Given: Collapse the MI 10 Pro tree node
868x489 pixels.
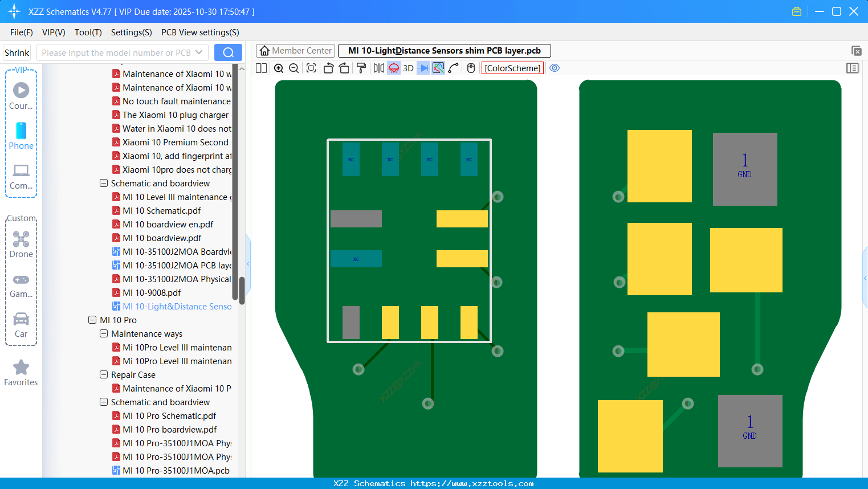Looking at the screenshot, I should tap(92, 320).
